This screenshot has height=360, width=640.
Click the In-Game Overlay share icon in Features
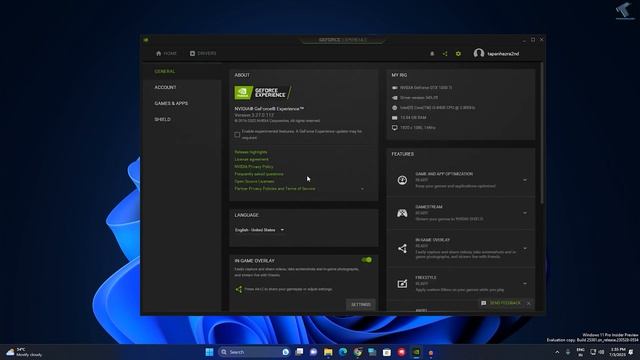[402, 248]
